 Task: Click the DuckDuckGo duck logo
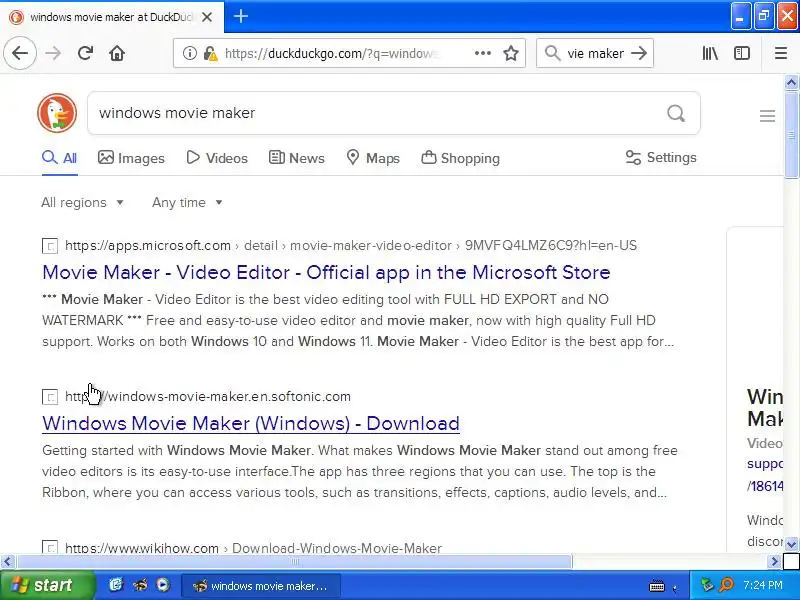(57, 113)
